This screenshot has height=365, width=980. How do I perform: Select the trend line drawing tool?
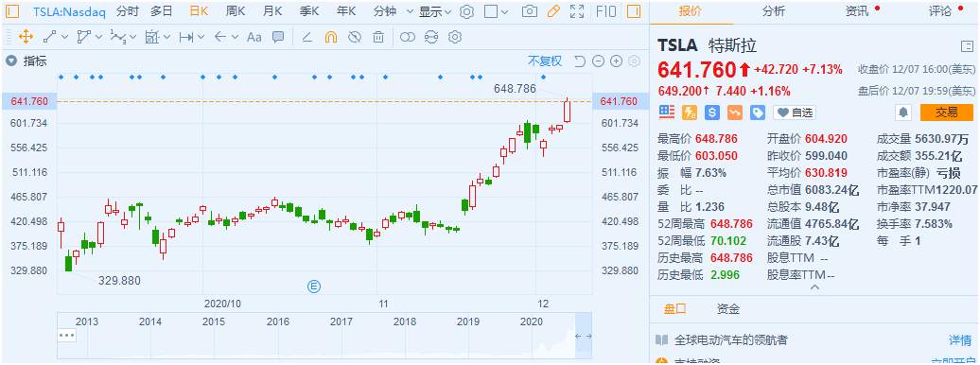pyautogui.click(x=50, y=37)
